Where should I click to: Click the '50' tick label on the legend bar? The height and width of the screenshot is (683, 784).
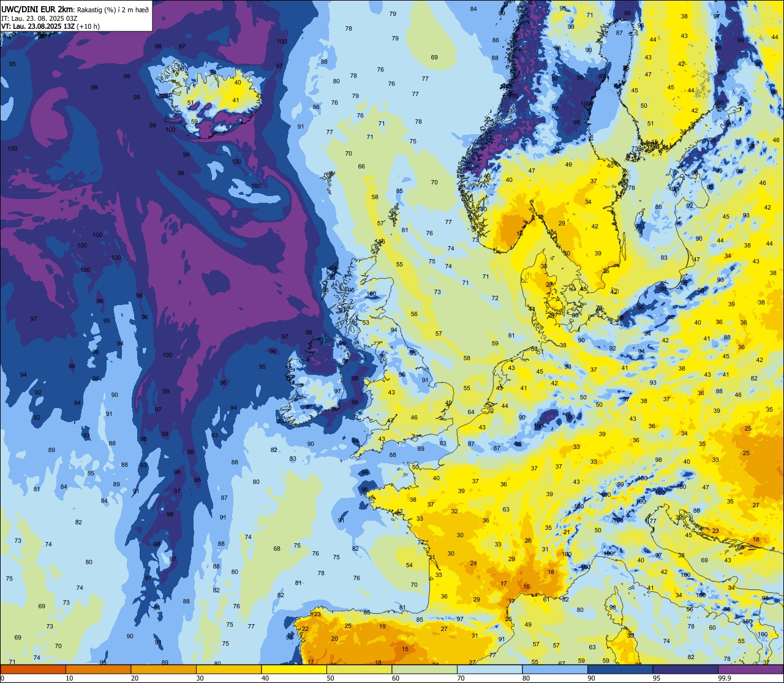330,677
